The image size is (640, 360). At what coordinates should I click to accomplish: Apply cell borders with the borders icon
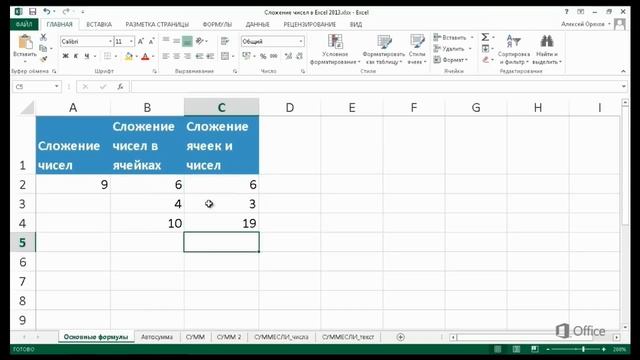pos(107,56)
